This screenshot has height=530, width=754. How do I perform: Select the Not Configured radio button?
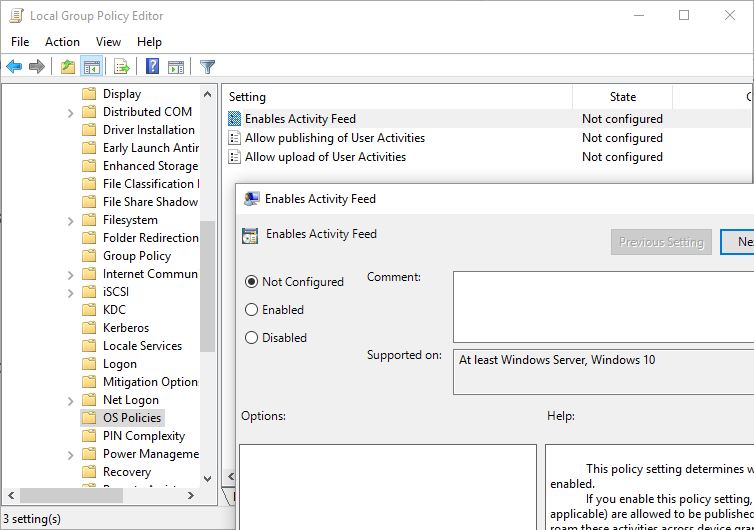[252, 282]
